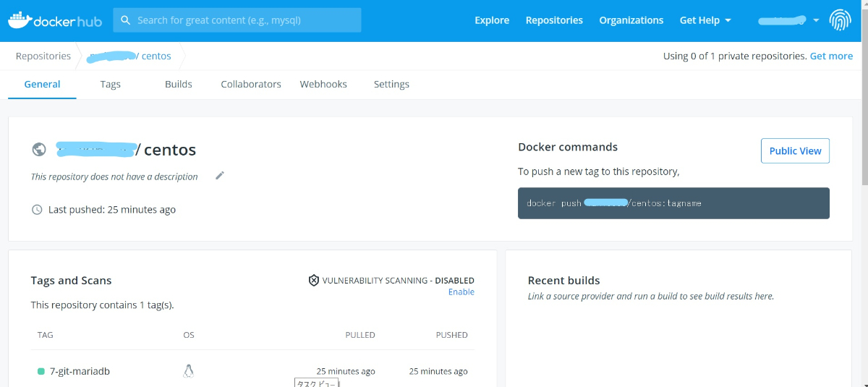Click the PULLED column header
The height and width of the screenshot is (387, 868).
pos(360,335)
